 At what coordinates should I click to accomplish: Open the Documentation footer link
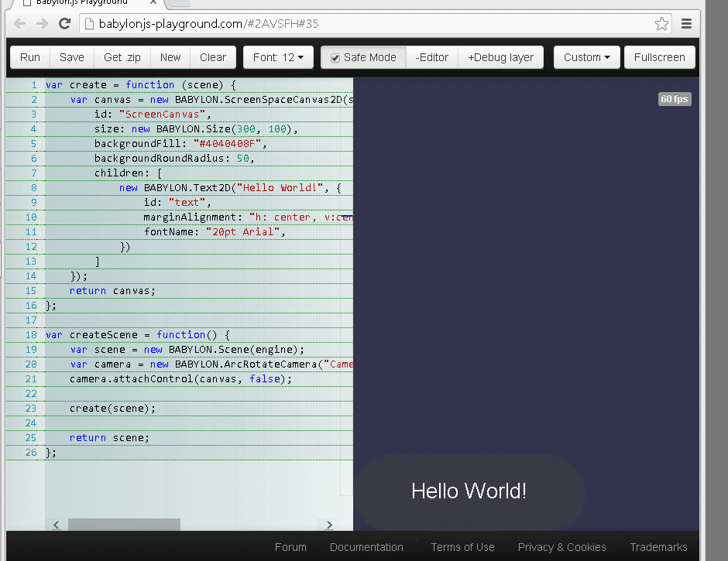tap(366, 547)
